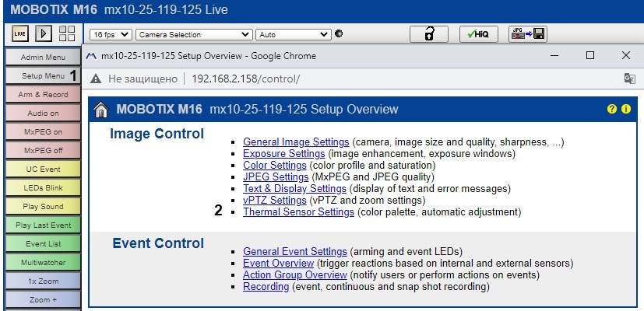
Task: Turn MxPEG off
Action: (x=43, y=150)
